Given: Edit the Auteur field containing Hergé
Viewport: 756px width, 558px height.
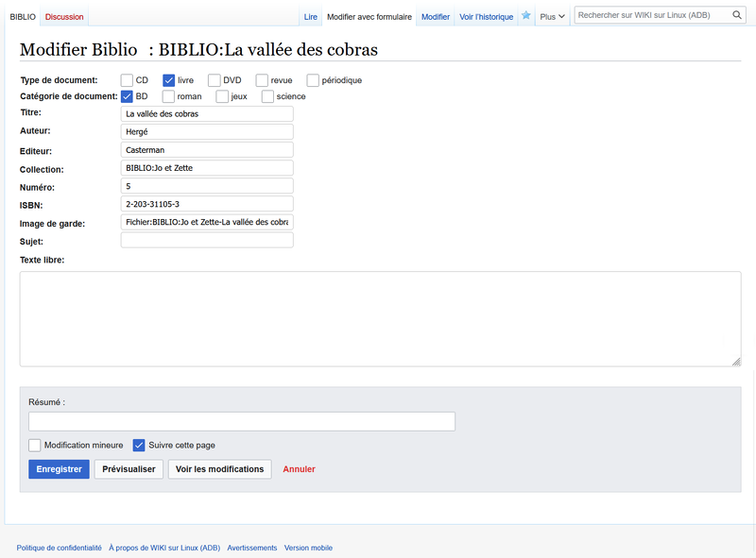Looking at the screenshot, I should click(x=207, y=131).
